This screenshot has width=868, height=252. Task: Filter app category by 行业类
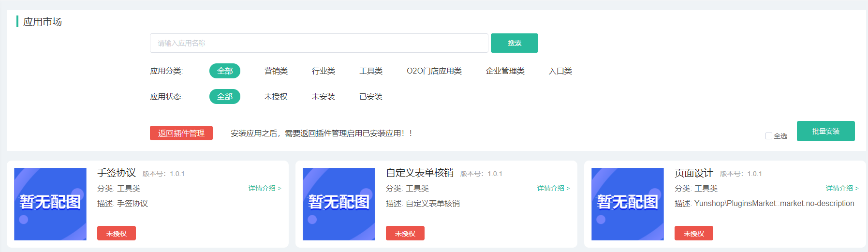click(323, 71)
